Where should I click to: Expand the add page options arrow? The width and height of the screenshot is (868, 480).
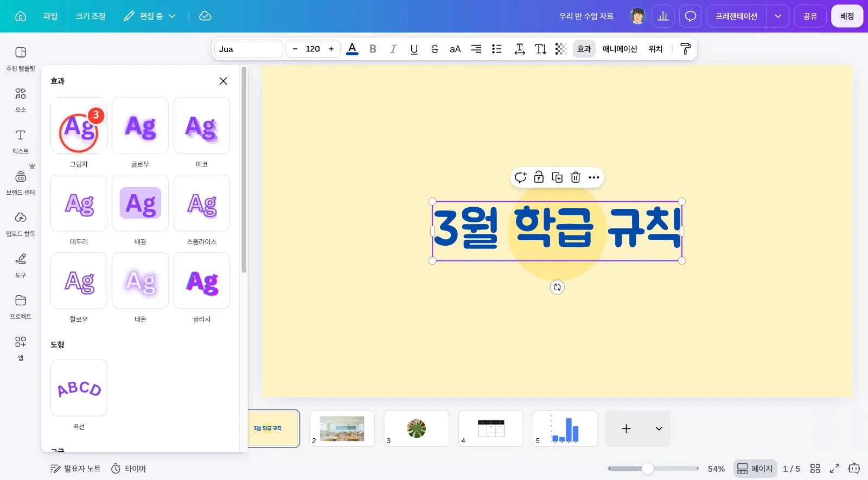(659, 428)
